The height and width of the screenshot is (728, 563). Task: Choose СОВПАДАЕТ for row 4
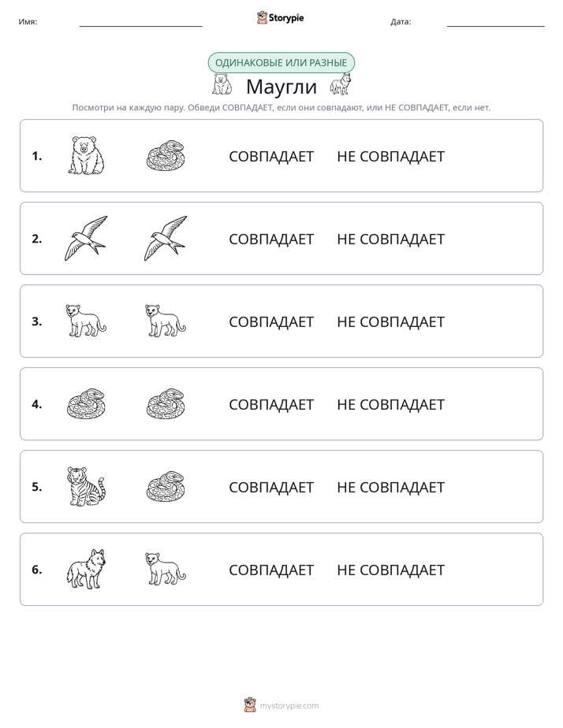coord(271,404)
